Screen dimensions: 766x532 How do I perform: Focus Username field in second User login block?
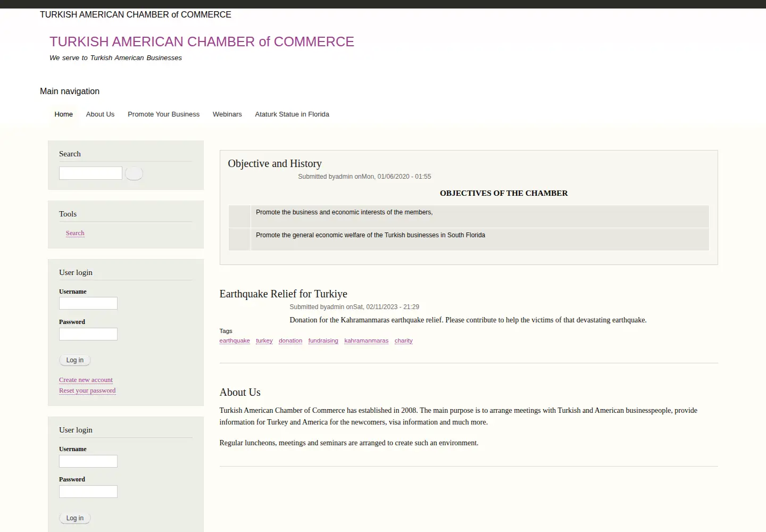click(x=88, y=461)
